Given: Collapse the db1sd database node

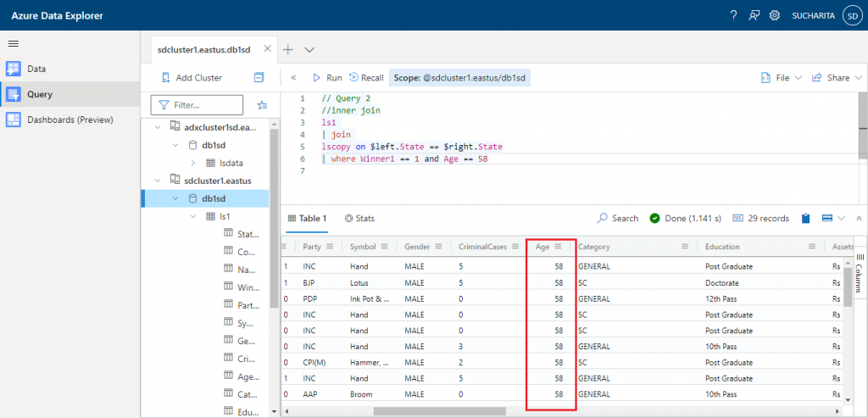Looking at the screenshot, I should (175, 198).
